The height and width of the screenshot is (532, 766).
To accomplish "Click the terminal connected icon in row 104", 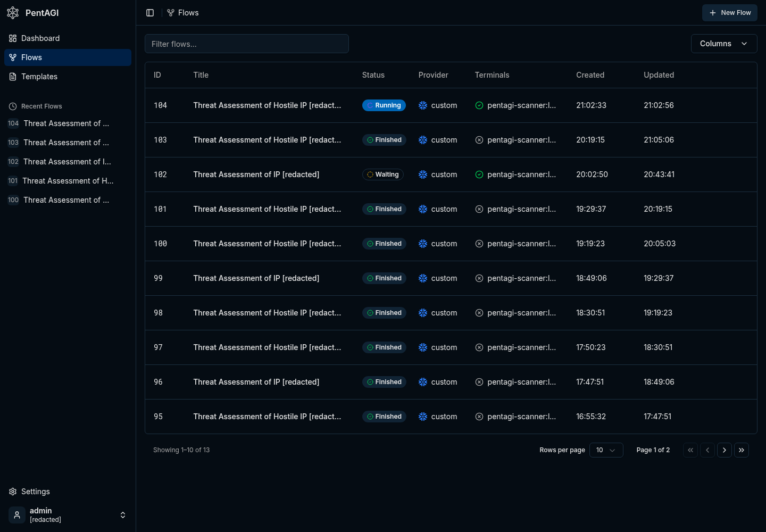I will click(x=479, y=105).
